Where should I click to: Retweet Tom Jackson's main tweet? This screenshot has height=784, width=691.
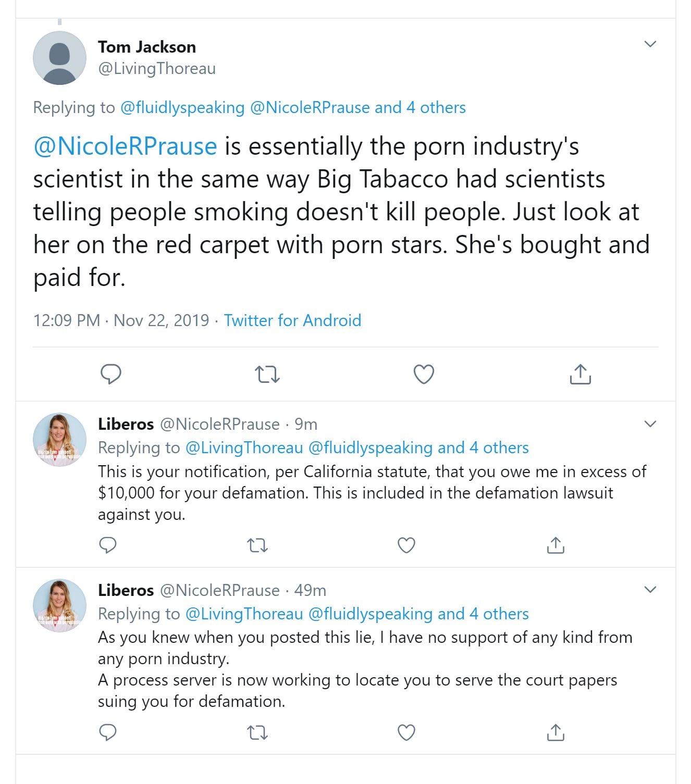point(267,374)
